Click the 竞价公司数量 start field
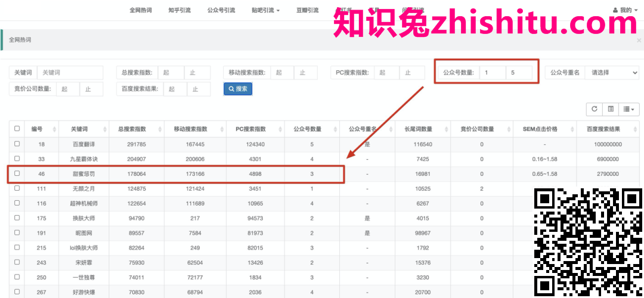Screen dimensions: 644x298 [68, 89]
